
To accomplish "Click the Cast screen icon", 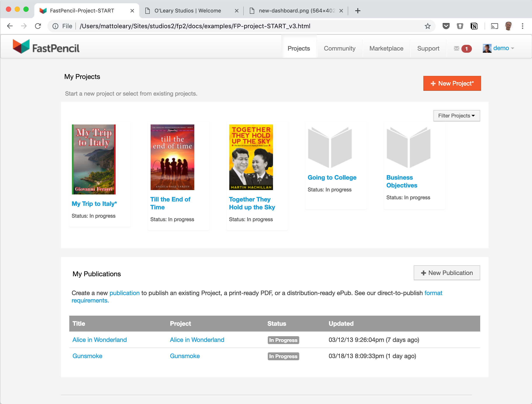I will [x=494, y=26].
